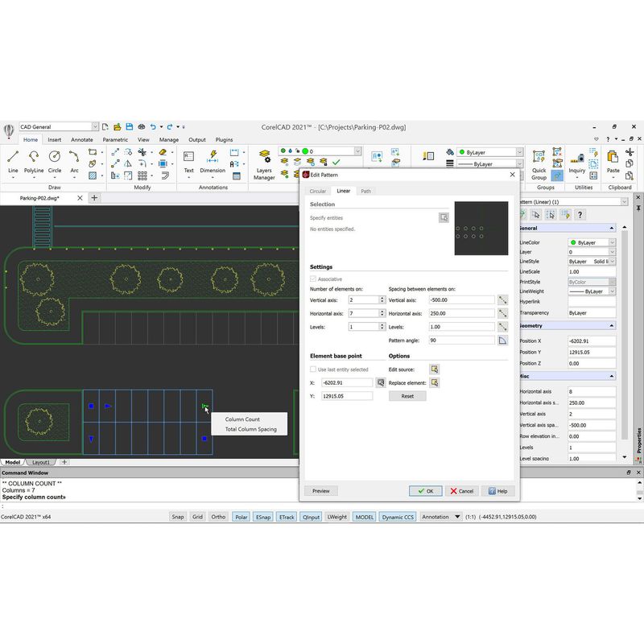The image size is (644, 644).
Task: Open the Parametric ribbon tab
Action: (x=115, y=139)
